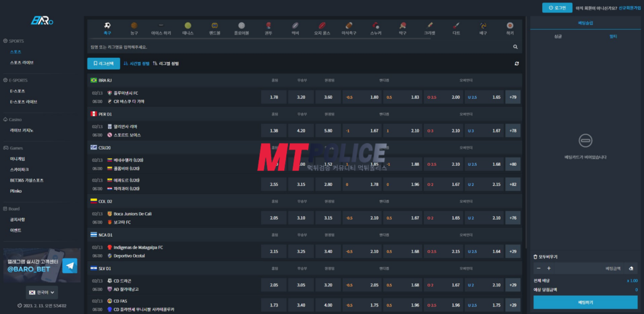This screenshot has width=644, height=314.
Task: Expand +29 markets for CD 드라곤
Action: click(513, 285)
